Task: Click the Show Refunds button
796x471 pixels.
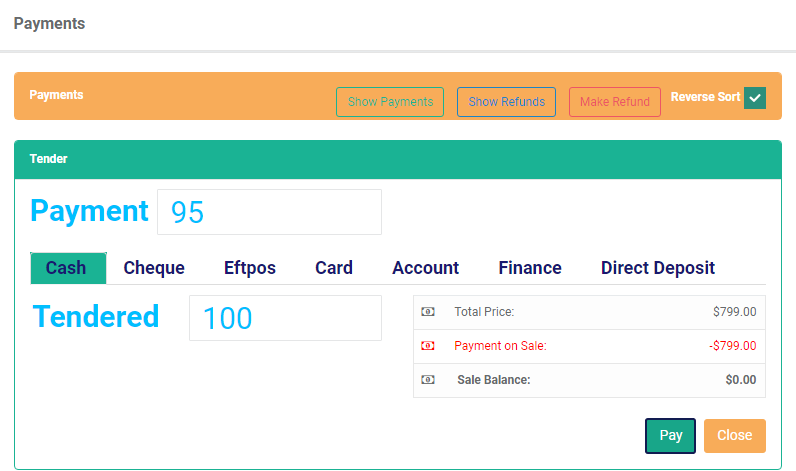Action: [506, 102]
